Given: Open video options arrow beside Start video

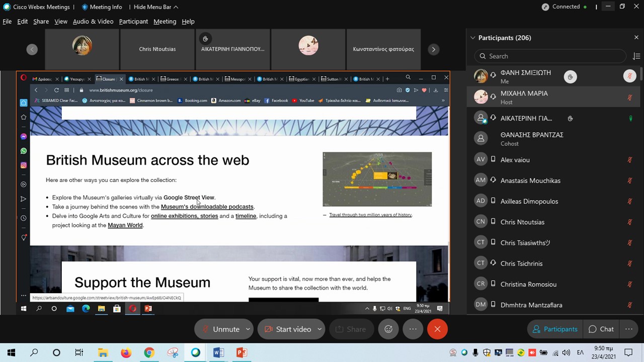Looking at the screenshot, I should [319, 329].
